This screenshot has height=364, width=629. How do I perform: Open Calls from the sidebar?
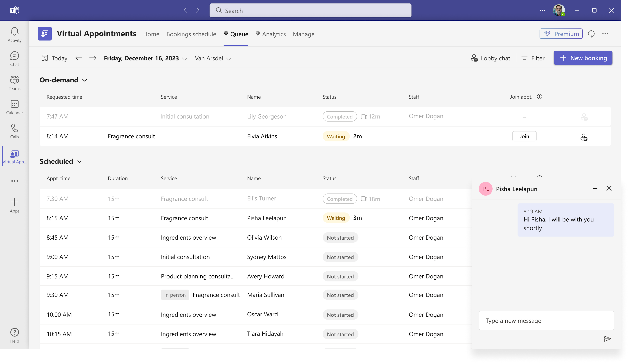pyautogui.click(x=14, y=131)
